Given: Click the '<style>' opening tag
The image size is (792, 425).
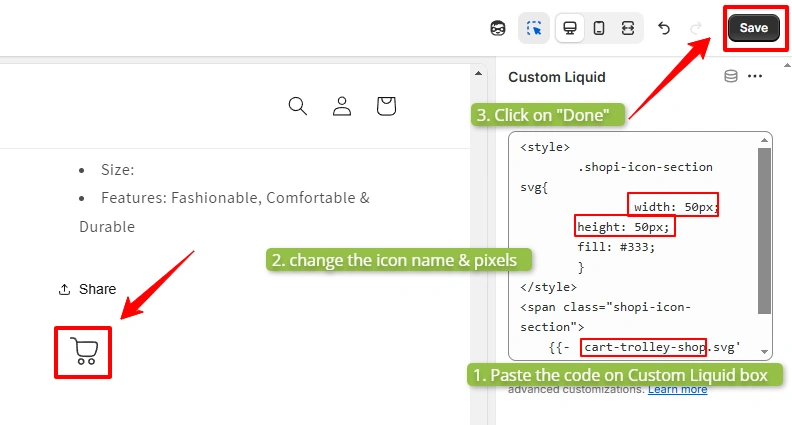Looking at the screenshot, I should pos(545,147).
